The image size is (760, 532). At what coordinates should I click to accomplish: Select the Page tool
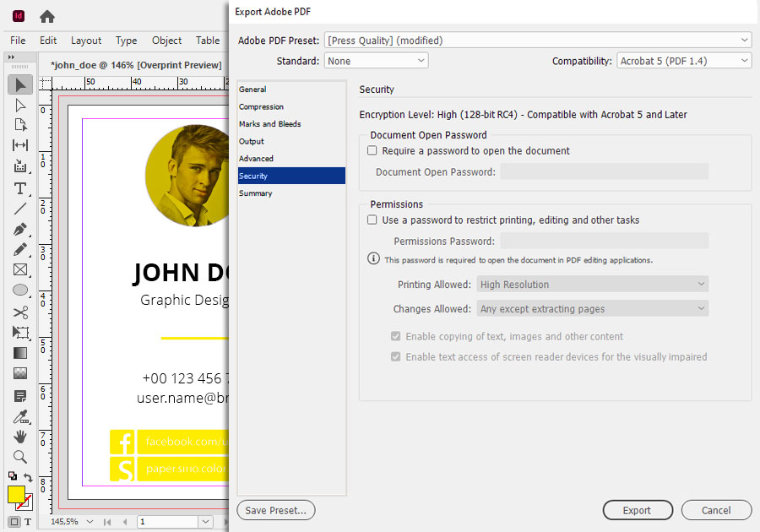[x=20, y=125]
